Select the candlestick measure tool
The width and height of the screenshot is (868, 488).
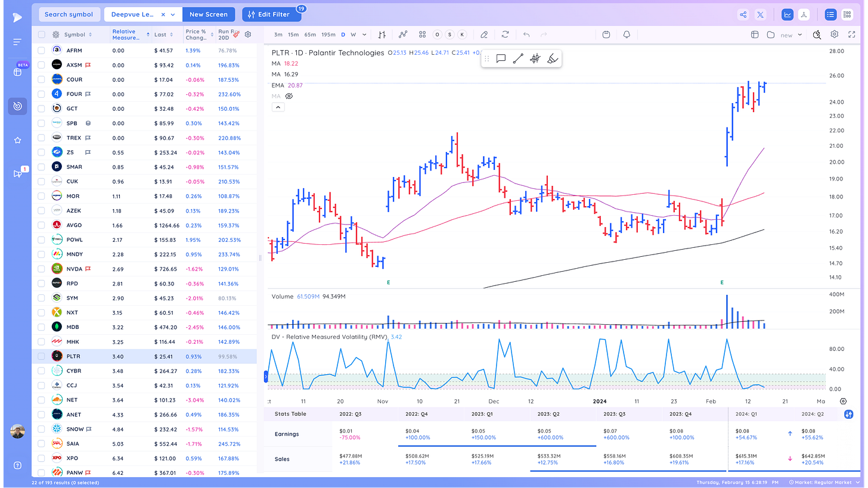tap(535, 58)
